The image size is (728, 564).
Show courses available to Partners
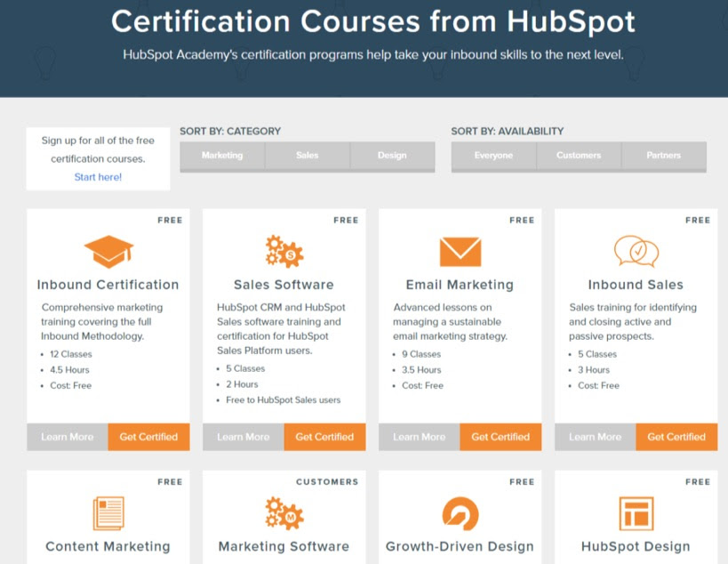664,156
